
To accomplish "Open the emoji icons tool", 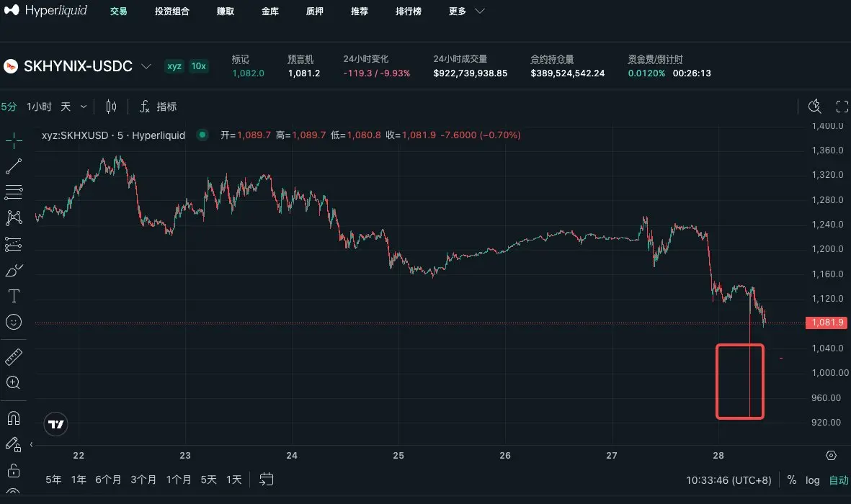I will coord(14,322).
